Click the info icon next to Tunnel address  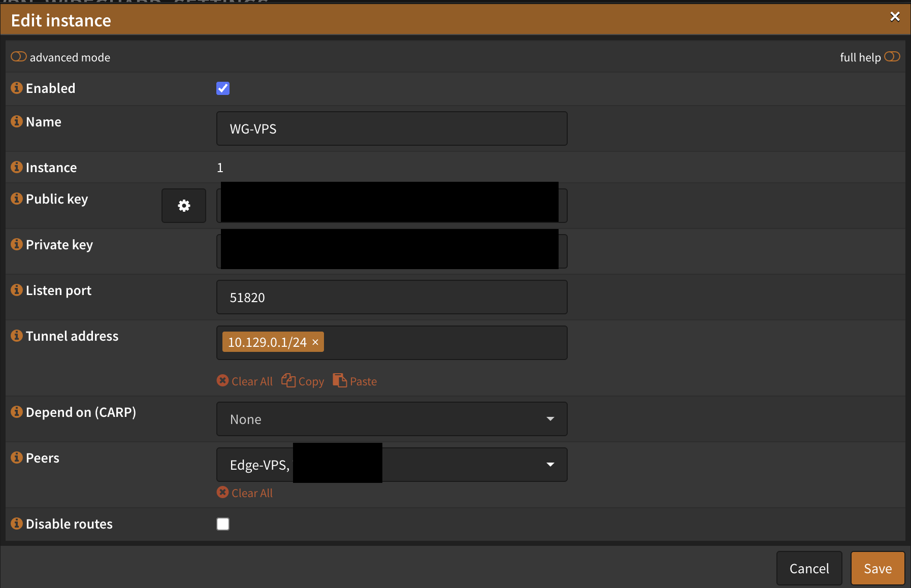click(17, 336)
